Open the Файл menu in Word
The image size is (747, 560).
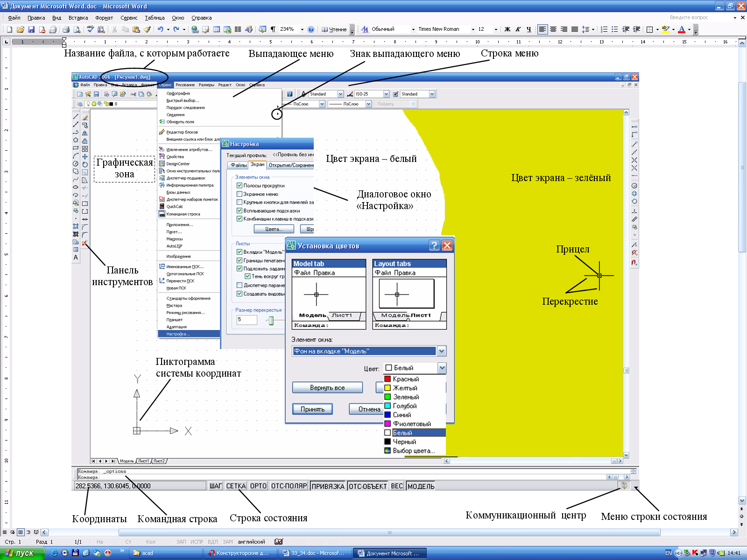coord(14,18)
